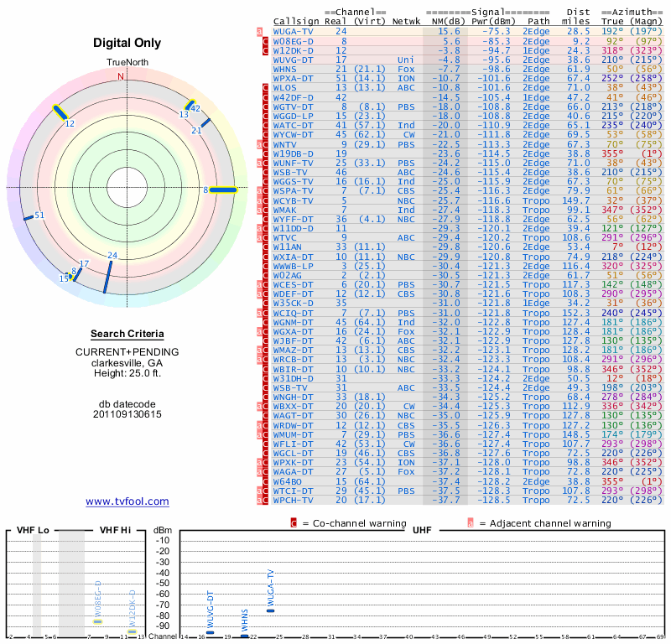Select the channel 12 marker on radar plot

pos(61,114)
